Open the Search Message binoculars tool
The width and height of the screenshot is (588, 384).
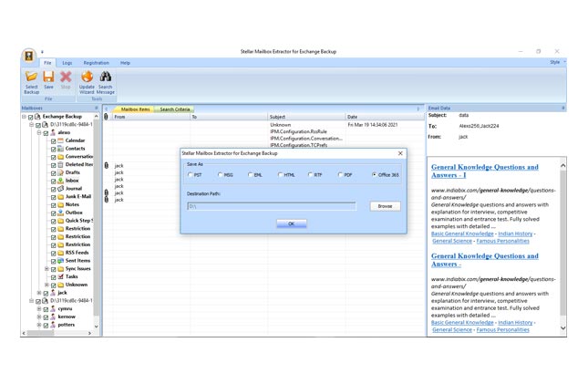(106, 82)
